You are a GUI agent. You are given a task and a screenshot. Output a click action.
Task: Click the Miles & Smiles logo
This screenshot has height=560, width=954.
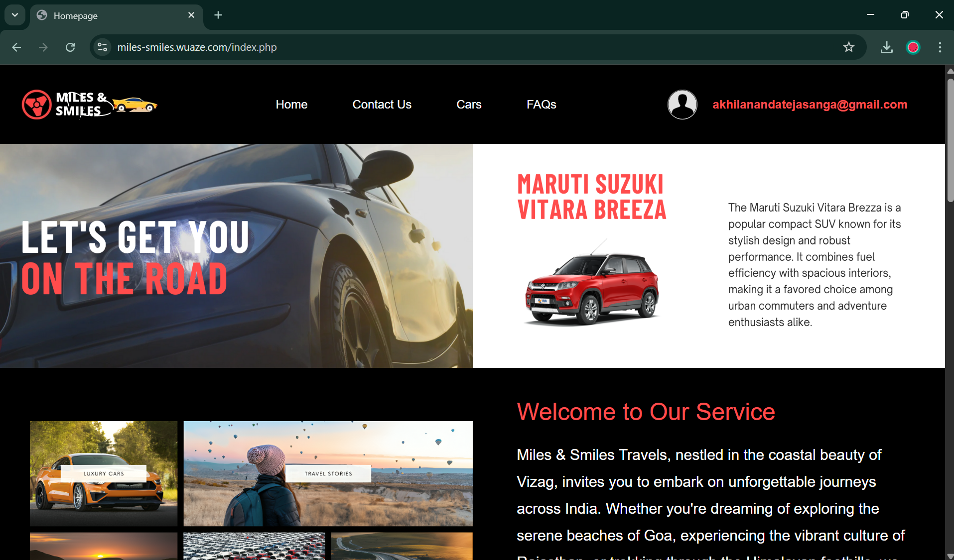point(90,105)
